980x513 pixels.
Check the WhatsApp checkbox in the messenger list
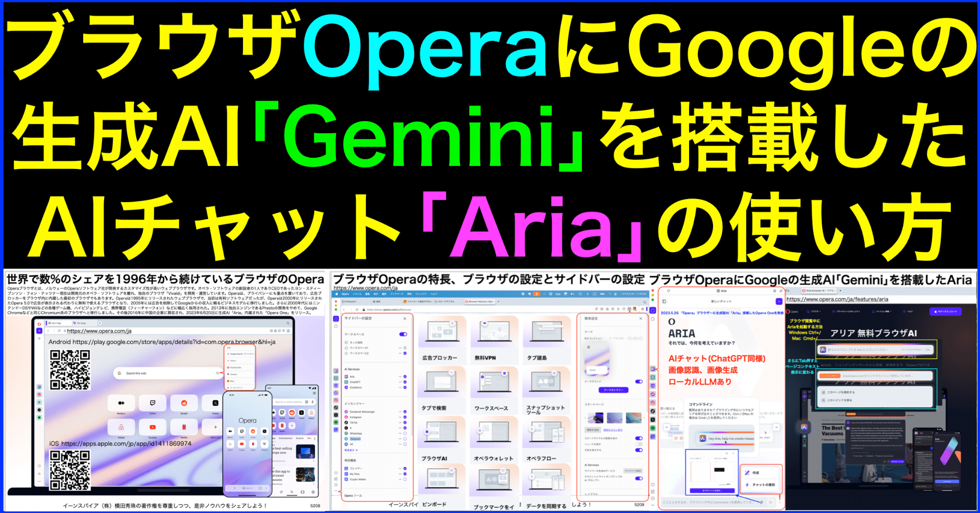click(x=405, y=434)
